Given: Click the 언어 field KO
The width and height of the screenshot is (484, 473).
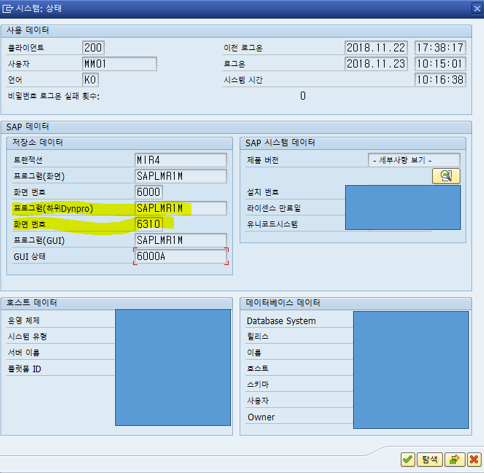Looking at the screenshot, I should click(90, 80).
